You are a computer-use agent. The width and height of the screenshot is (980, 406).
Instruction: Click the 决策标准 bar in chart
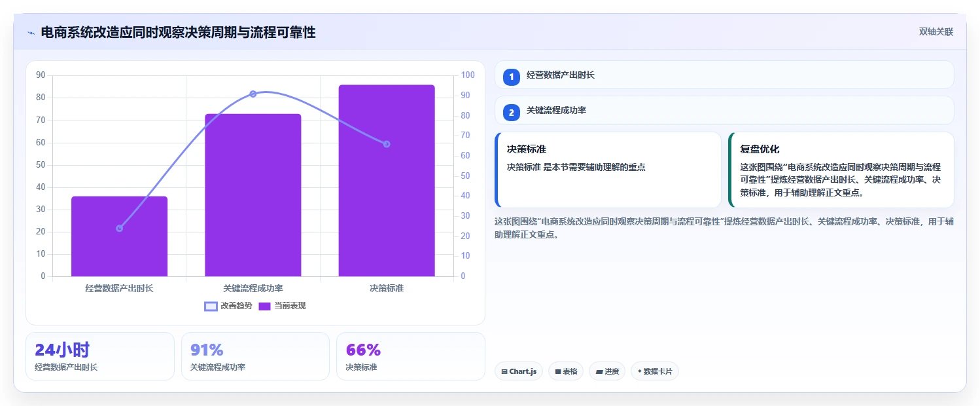(387, 181)
